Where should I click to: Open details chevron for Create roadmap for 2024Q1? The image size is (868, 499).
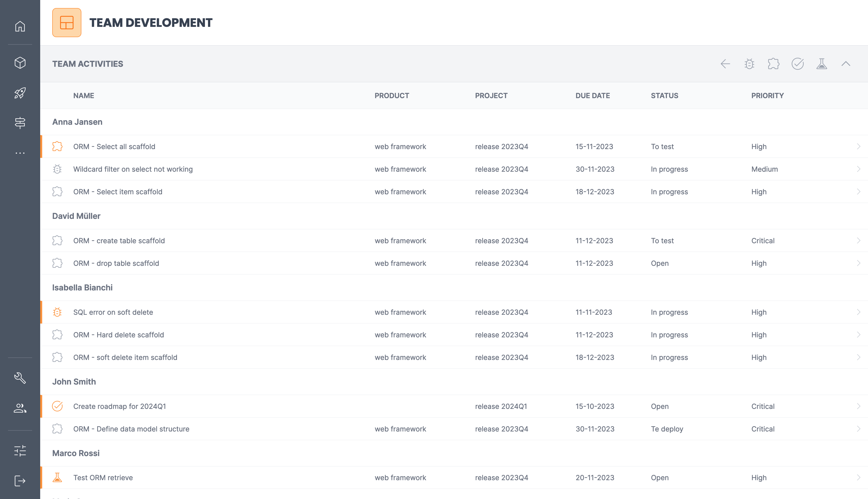(858, 406)
